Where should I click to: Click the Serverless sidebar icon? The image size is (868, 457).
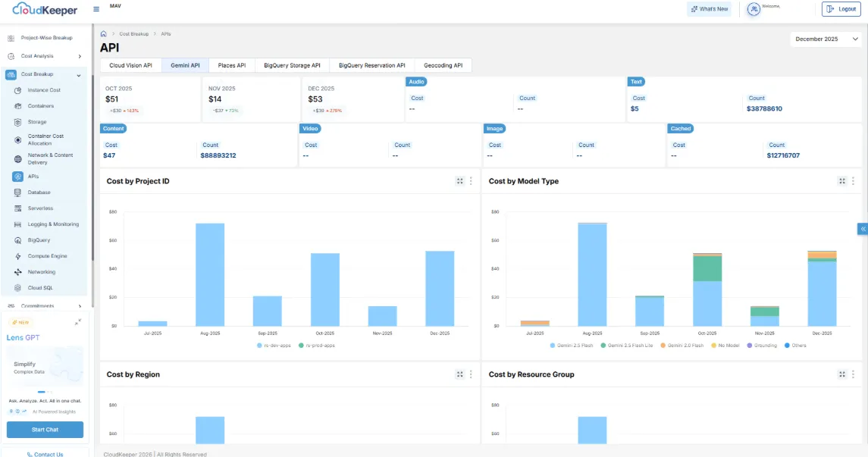(17, 208)
